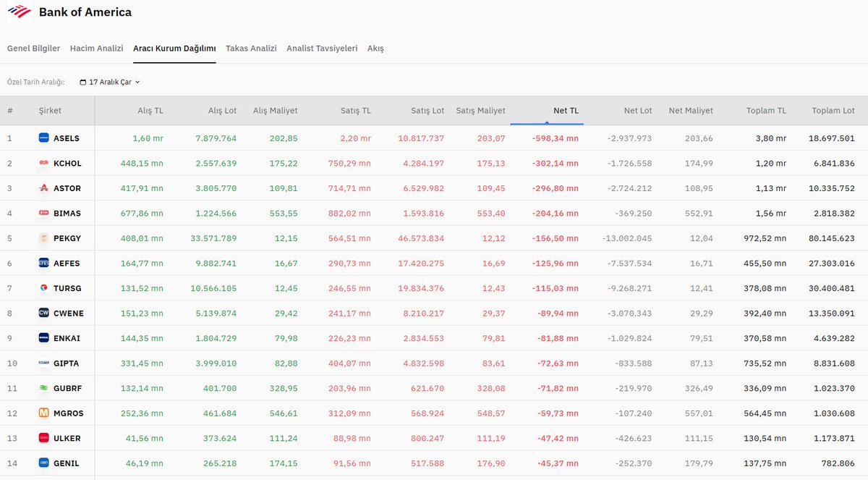Click the calendar icon in date selector
868x480 pixels.
(x=83, y=83)
